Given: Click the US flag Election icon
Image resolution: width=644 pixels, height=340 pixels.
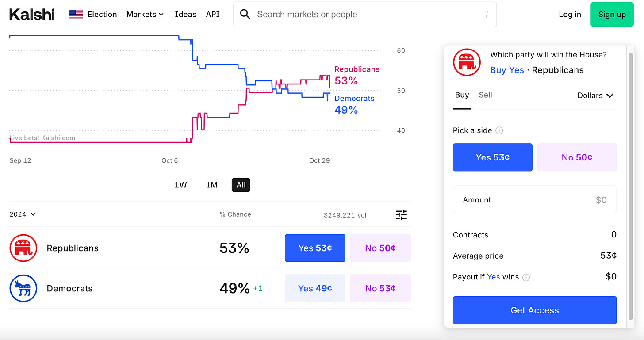Looking at the screenshot, I should point(76,15).
